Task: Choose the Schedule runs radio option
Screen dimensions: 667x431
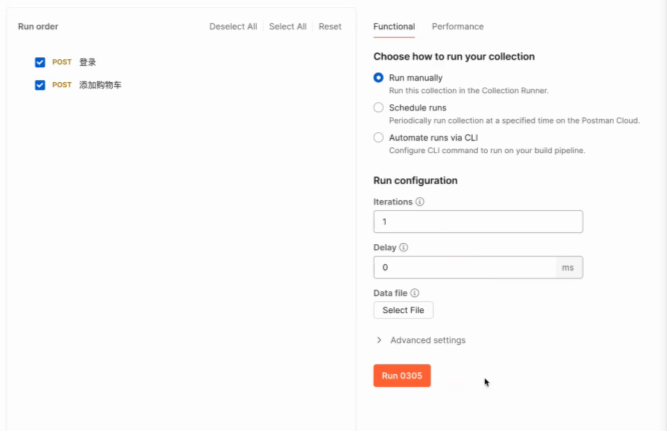Action: [378, 107]
